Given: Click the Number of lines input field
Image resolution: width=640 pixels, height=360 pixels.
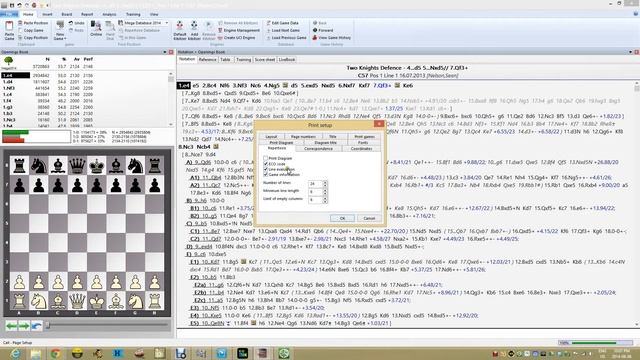Looking at the screenshot, I should [316, 184].
